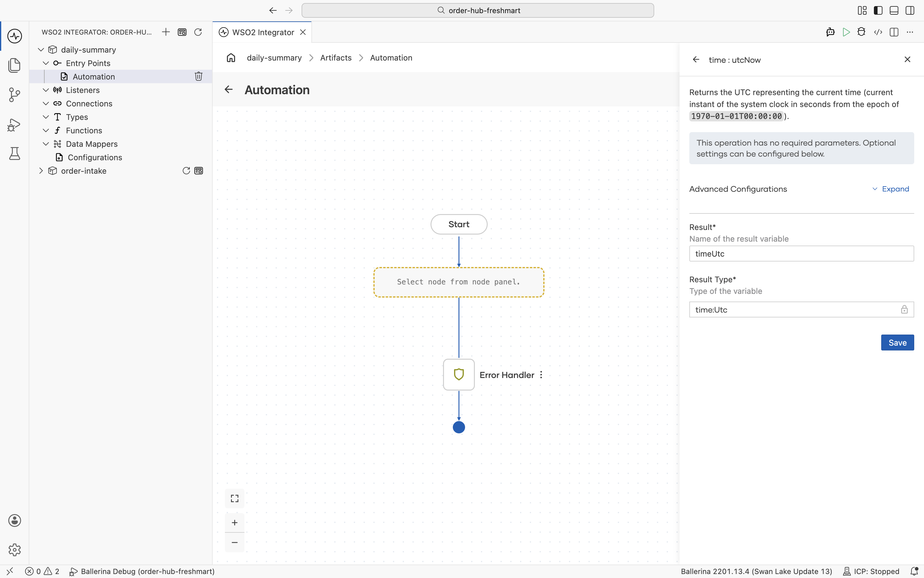The width and height of the screenshot is (924, 578).
Task: Split the editor to the right
Action: [x=894, y=32]
